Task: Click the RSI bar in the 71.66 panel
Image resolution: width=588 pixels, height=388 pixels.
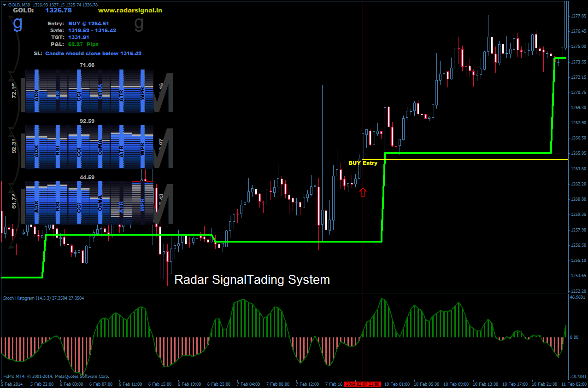Action: (58, 91)
